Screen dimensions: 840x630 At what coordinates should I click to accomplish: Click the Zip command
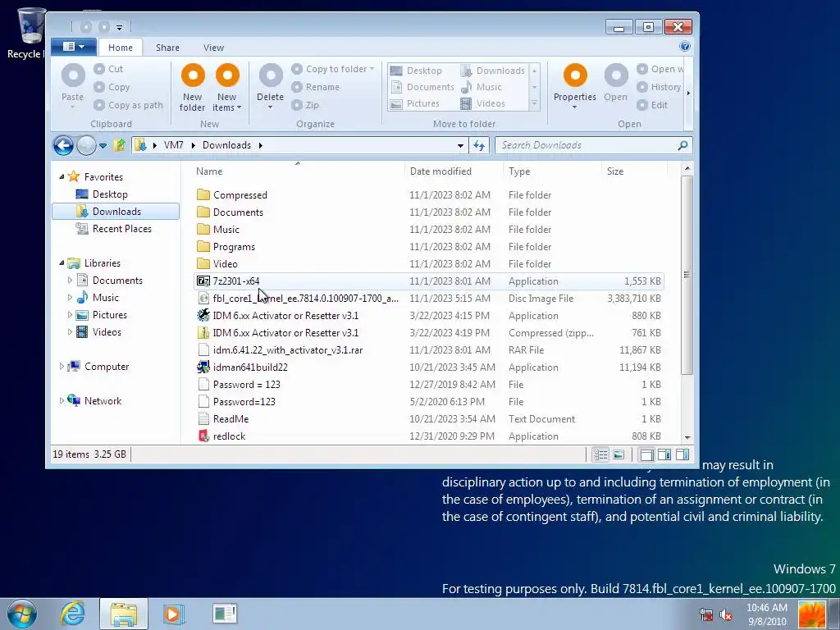pyautogui.click(x=305, y=105)
